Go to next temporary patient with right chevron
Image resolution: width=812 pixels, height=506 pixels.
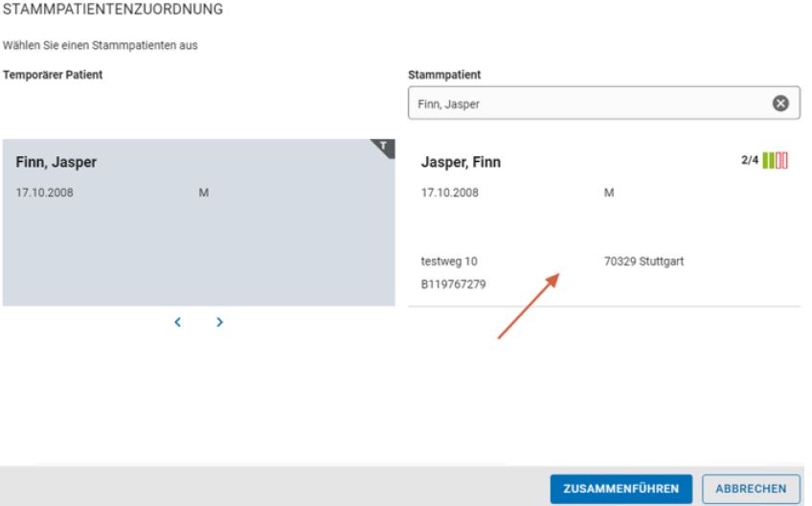[220, 323]
